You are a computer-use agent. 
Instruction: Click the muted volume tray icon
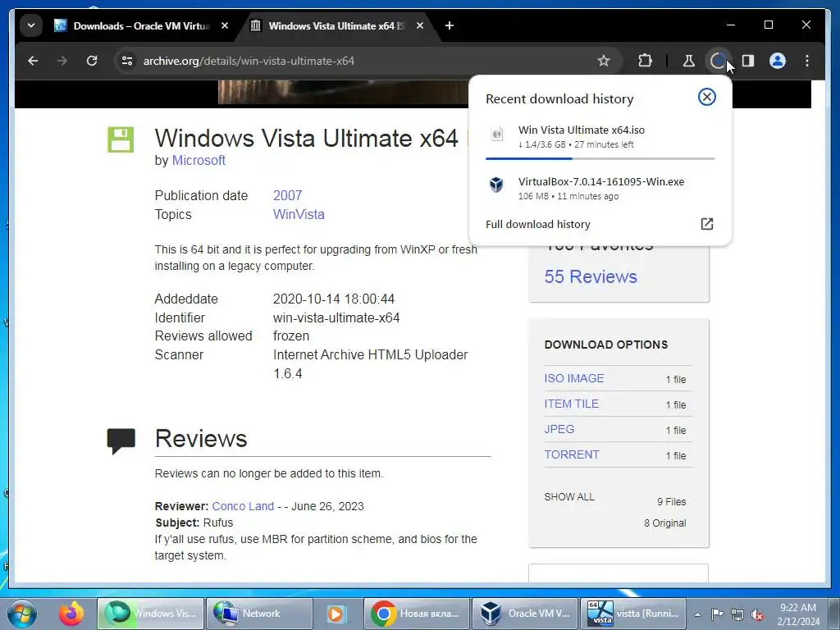click(x=757, y=614)
